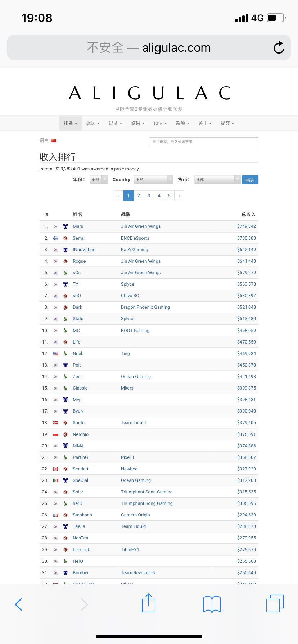The width and height of the screenshot is (298, 644).
Task: Click the Protoss race icon beside sOs
Action: coord(66,273)
